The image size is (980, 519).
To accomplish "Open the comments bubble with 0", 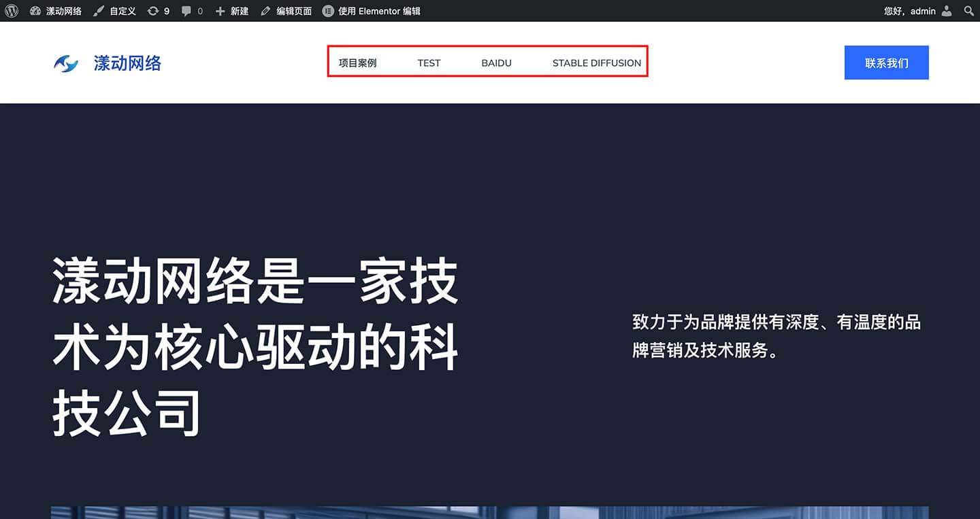I will pyautogui.click(x=192, y=11).
